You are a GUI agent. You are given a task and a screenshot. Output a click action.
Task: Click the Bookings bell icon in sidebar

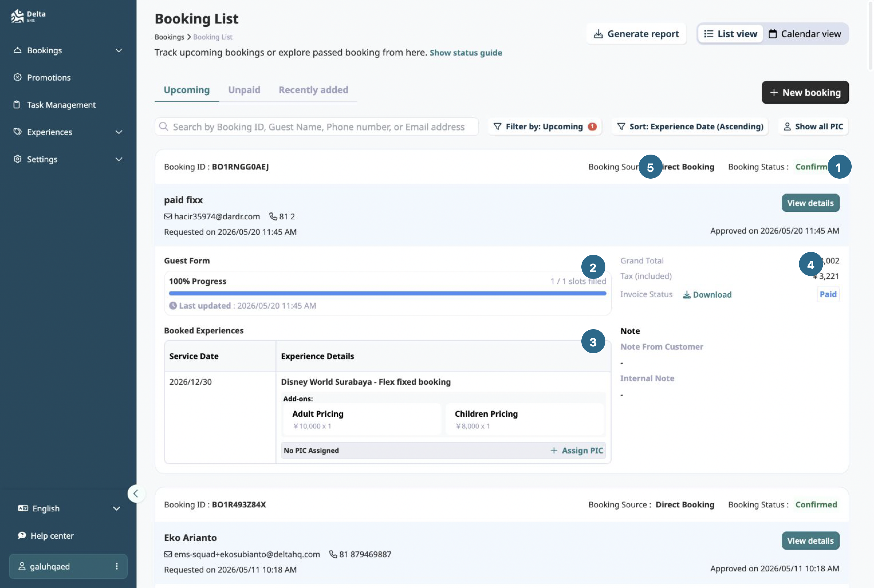pyautogui.click(x=17, y=50)
